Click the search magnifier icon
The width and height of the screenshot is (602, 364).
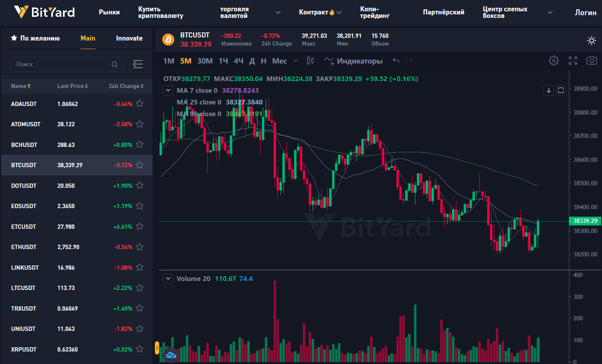click(115, 64)
